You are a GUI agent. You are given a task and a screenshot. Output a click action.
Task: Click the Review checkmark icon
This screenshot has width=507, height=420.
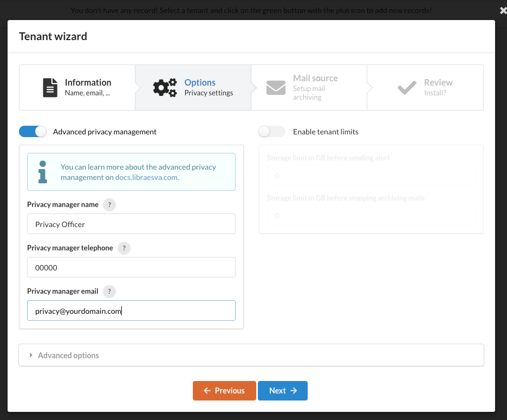(x=407, y=87)
